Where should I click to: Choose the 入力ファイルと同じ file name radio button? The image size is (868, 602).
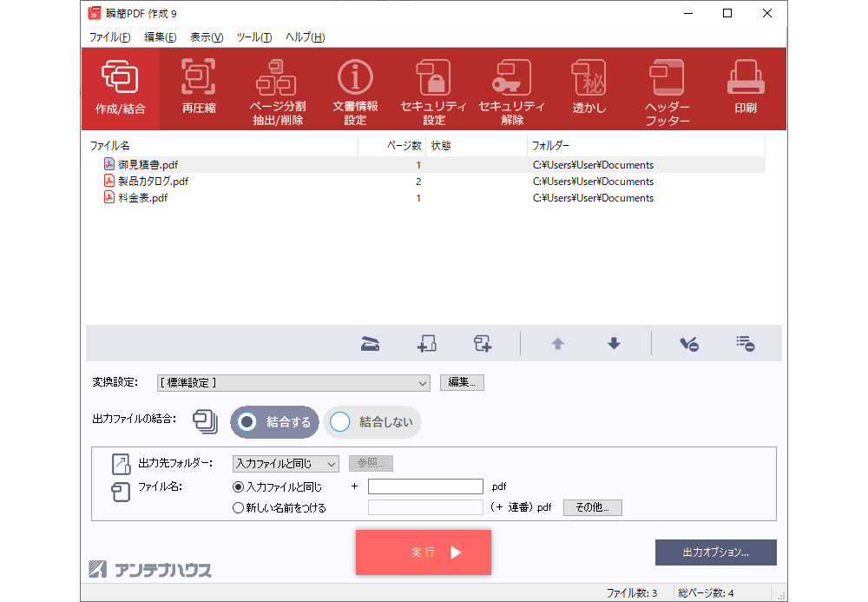[238, 486]
